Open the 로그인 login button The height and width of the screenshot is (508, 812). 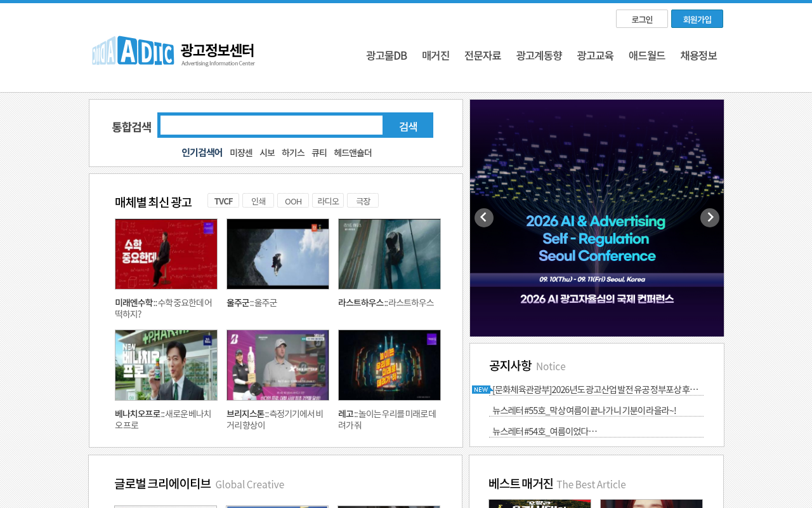pyautogui.click(x=642, y=19)
